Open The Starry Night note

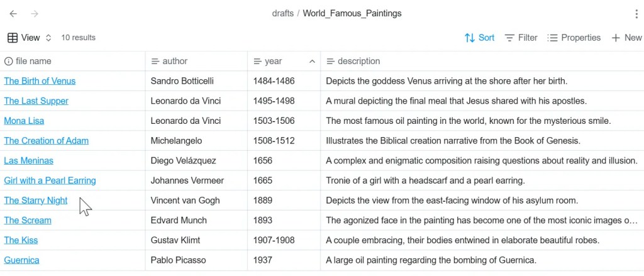click(x=36, y=201)
